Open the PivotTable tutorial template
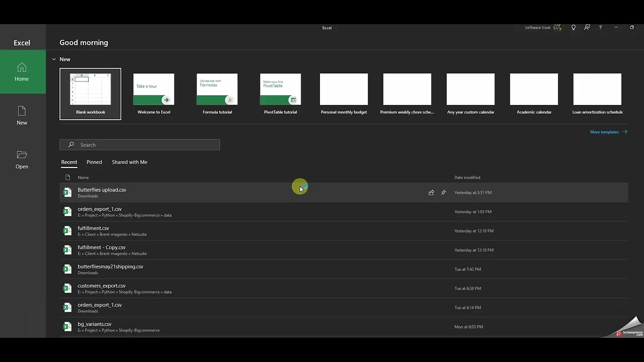 (x=281, y=94)
